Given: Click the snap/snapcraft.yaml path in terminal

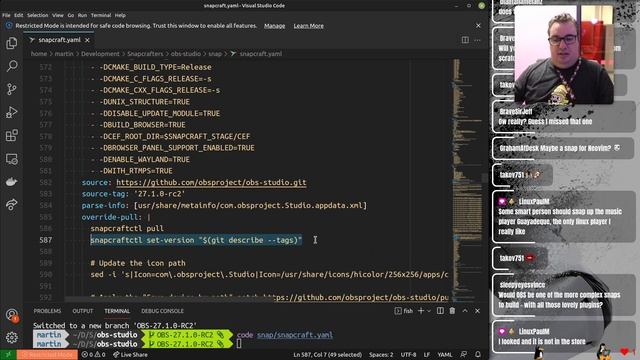Looking at the screenshot, I should [x=295, y=335].
